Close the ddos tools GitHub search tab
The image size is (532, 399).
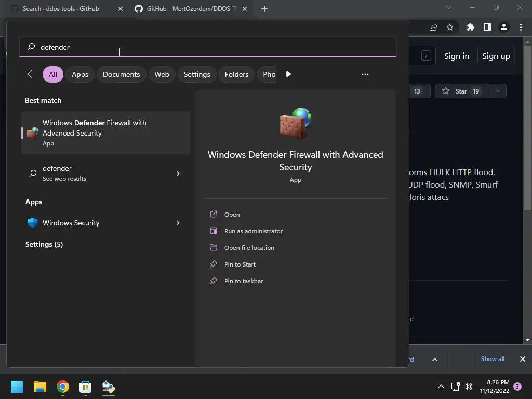[x=121, y=9]
